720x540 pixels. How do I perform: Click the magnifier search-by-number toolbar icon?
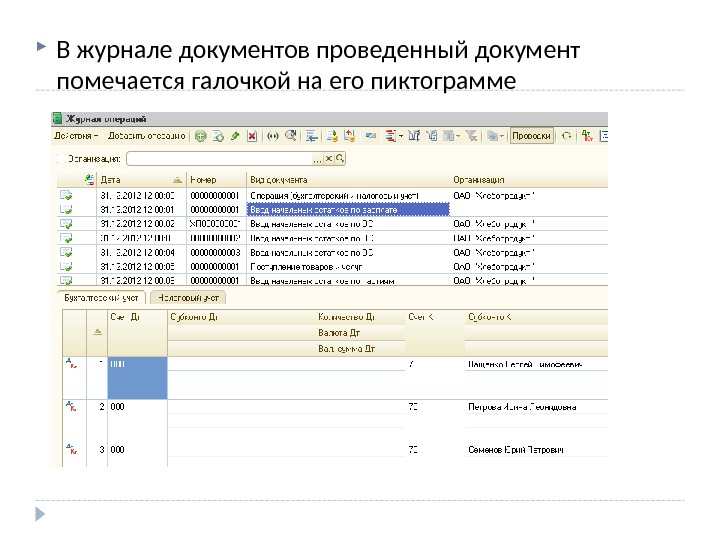coord(290,135)
